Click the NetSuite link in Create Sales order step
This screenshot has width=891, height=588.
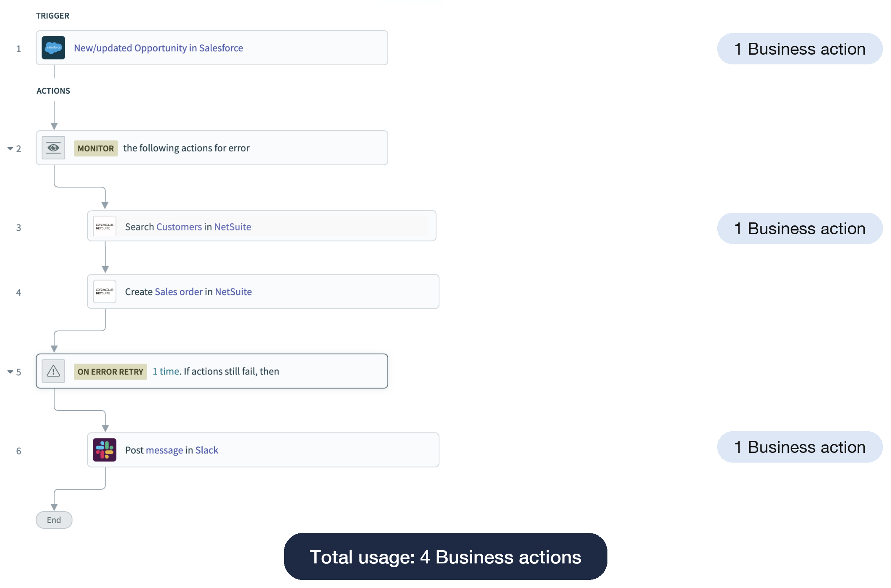pyautogui.click(x=234, y=292)
